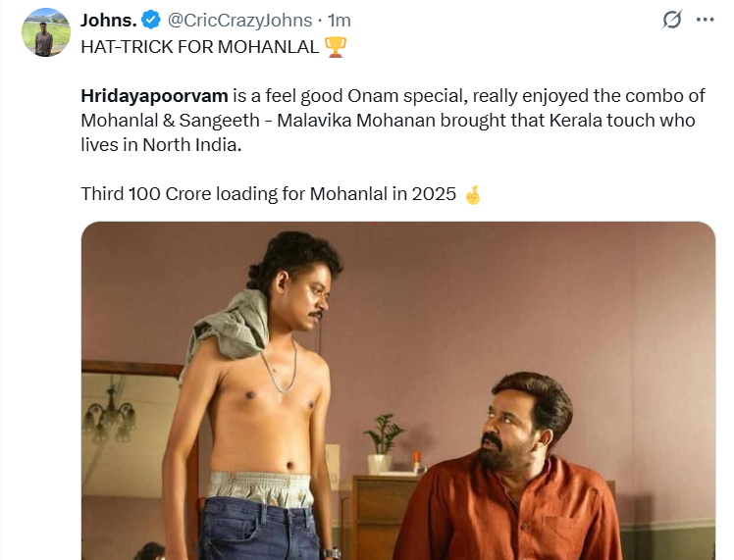
Task: Click the crossed fingers emoji
Action: (473, 194)
